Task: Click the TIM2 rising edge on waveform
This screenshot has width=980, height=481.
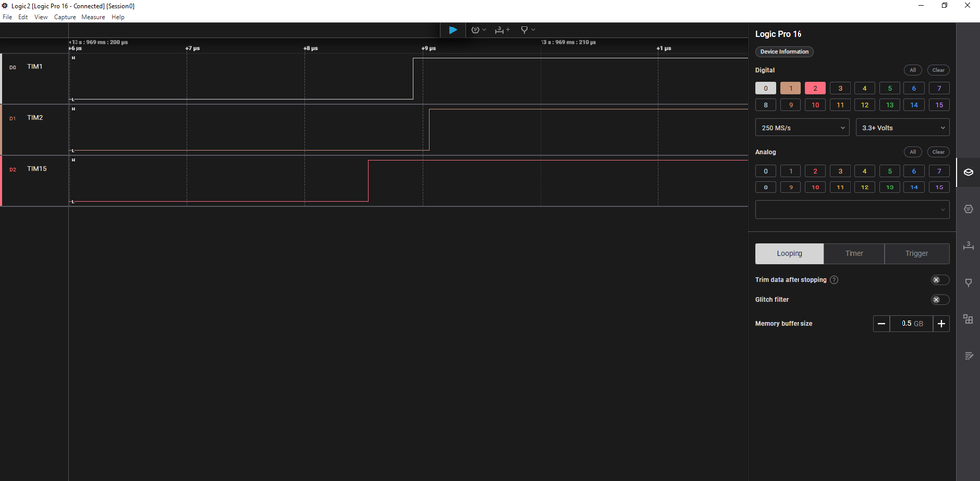Action: (x=429, y=130)
